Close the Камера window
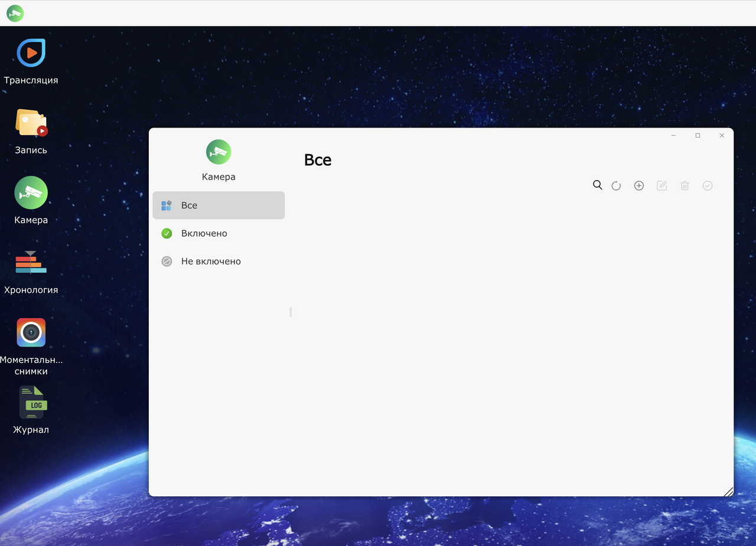The image size is (756, 546). coord(722,136)
